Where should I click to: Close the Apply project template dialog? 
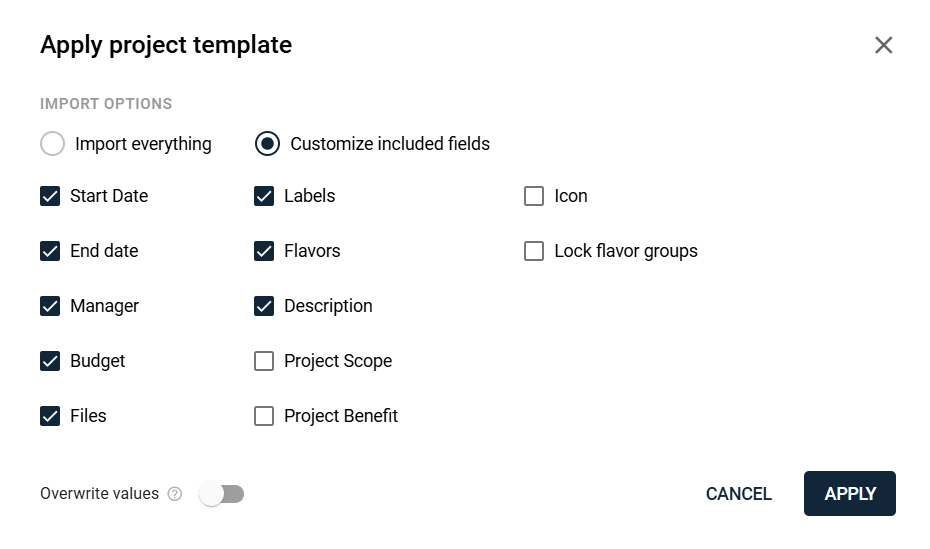point(883,45)
